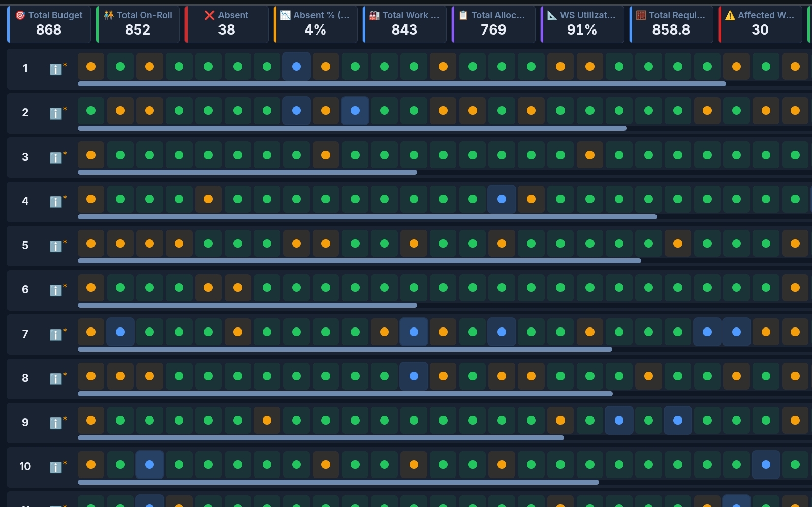Click row number 2 label
The width and height of the screenshot is (812, 507).
click(25, 112)
